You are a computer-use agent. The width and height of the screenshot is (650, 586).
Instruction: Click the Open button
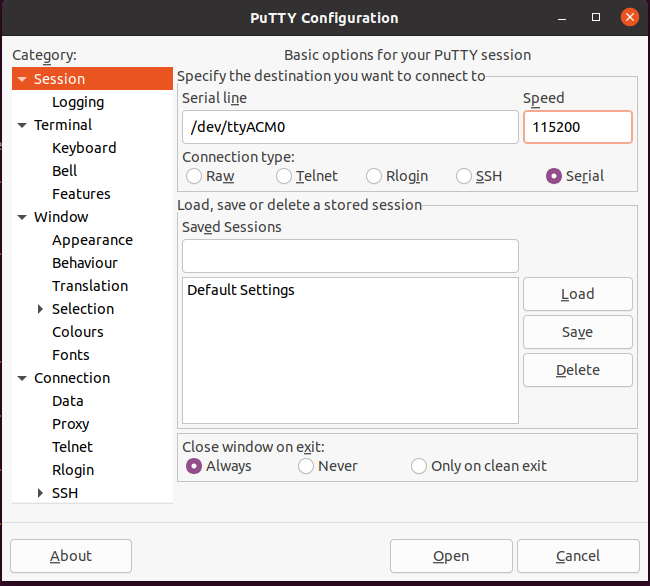pos(451,556)
